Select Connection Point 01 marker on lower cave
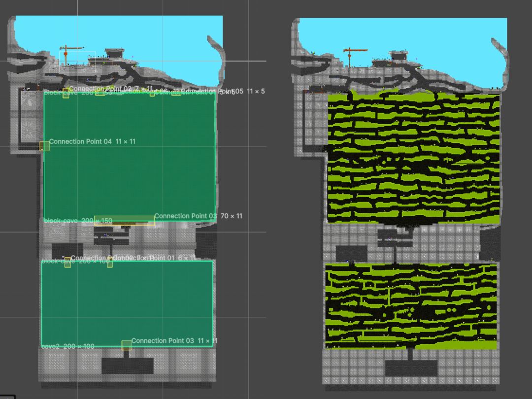 pos(110,263)
